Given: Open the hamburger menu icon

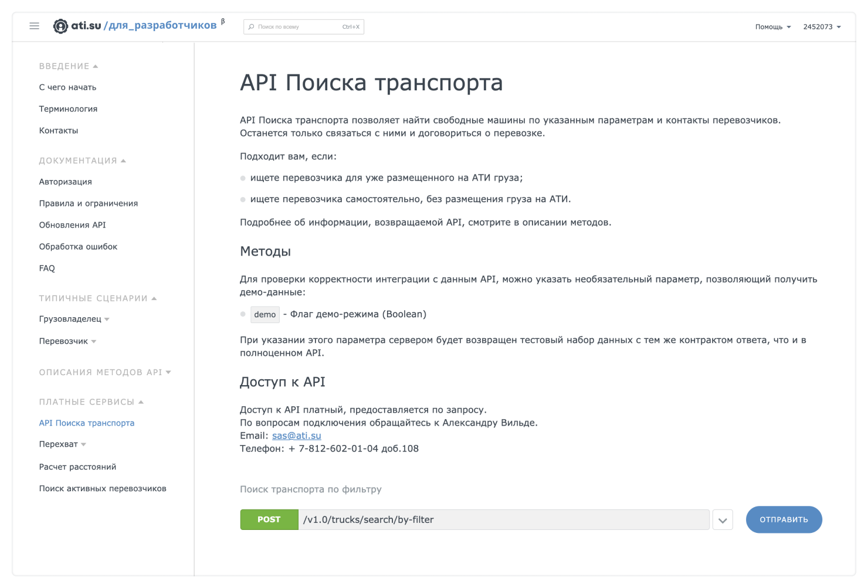Looking at the screenshot, I should (35, 26).
